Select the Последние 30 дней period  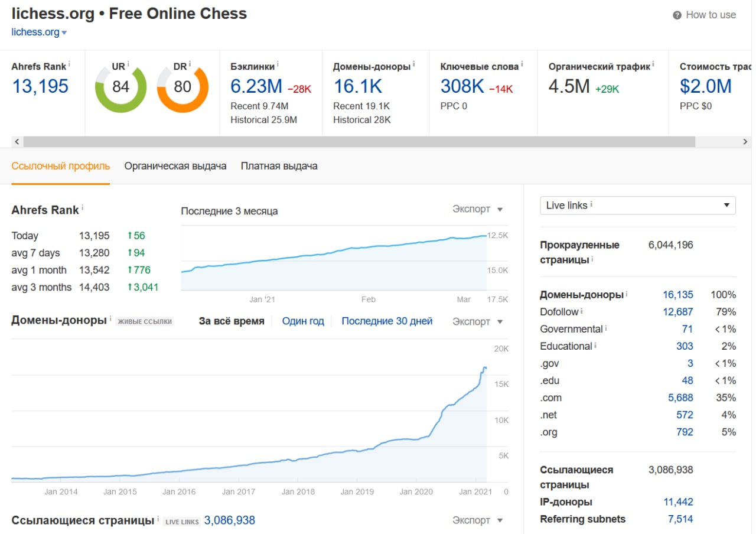(387, 321)
